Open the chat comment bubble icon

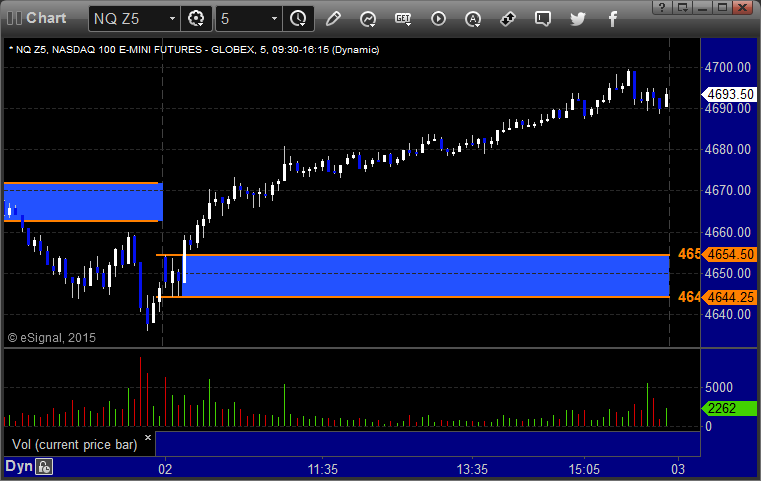click(x=543, y=19)
